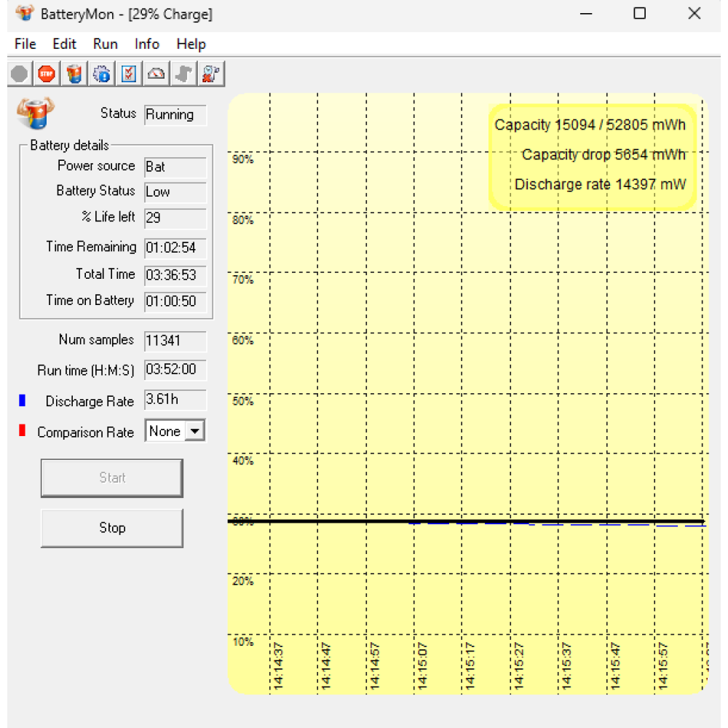Click the Time Remaining field

click(x=175, y=248)
